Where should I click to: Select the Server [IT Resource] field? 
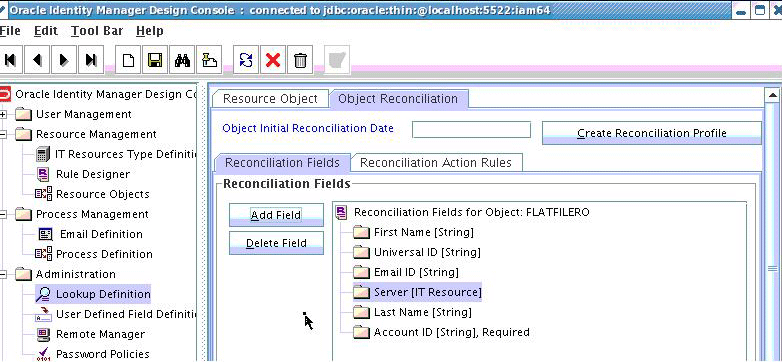tap(417, 292)
